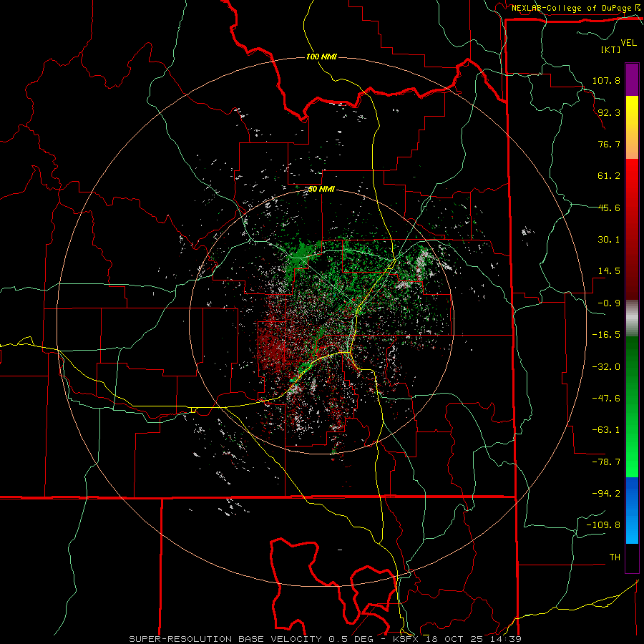644x644 pixels.
Task: Click the blue band on the color bar
Action: (x=632, y=510)
